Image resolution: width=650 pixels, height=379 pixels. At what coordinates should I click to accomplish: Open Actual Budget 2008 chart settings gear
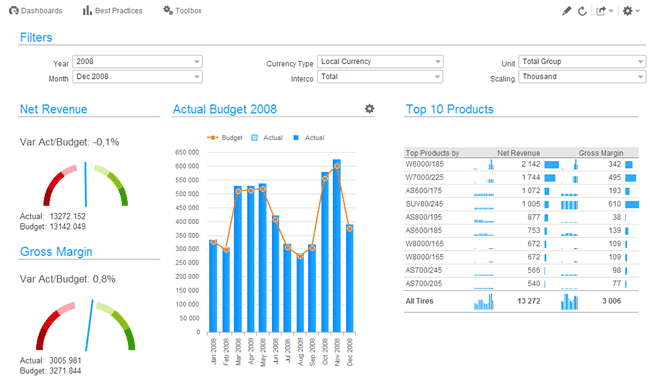[369, 109]
